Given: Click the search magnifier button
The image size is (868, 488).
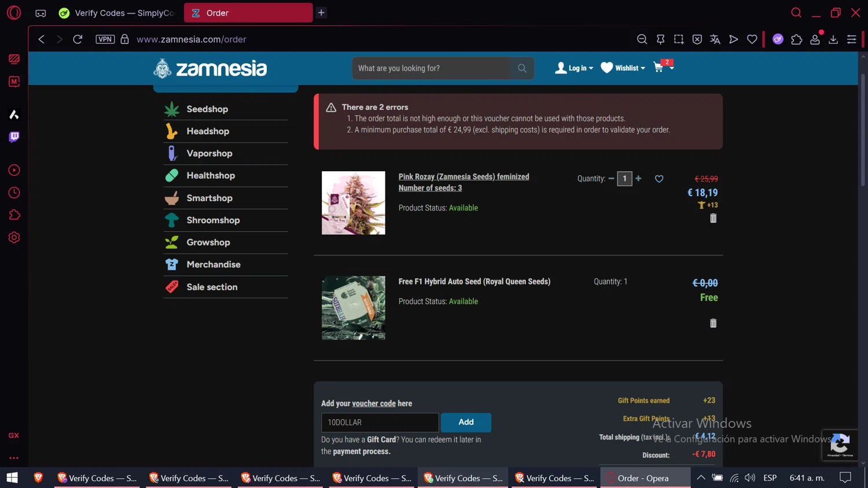Looking at the screenshot, I should pos(522,68).
